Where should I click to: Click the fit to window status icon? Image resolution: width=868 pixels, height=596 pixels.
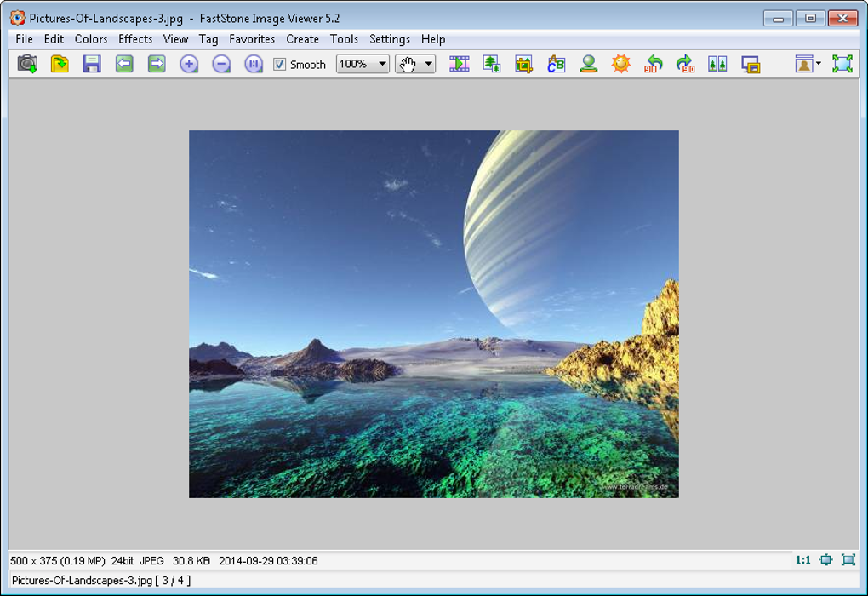[x=848, y=560]
